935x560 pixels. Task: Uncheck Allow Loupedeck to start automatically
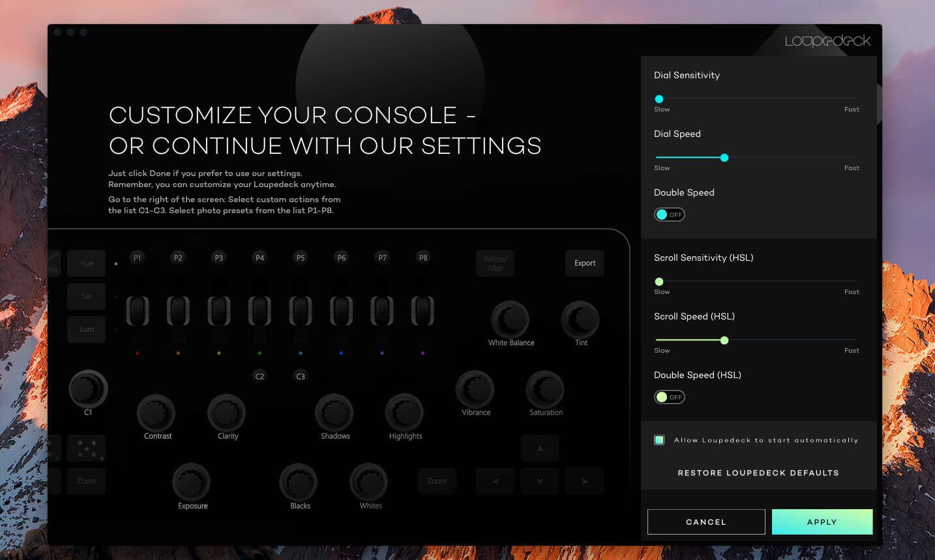click(x=659, y=440)
